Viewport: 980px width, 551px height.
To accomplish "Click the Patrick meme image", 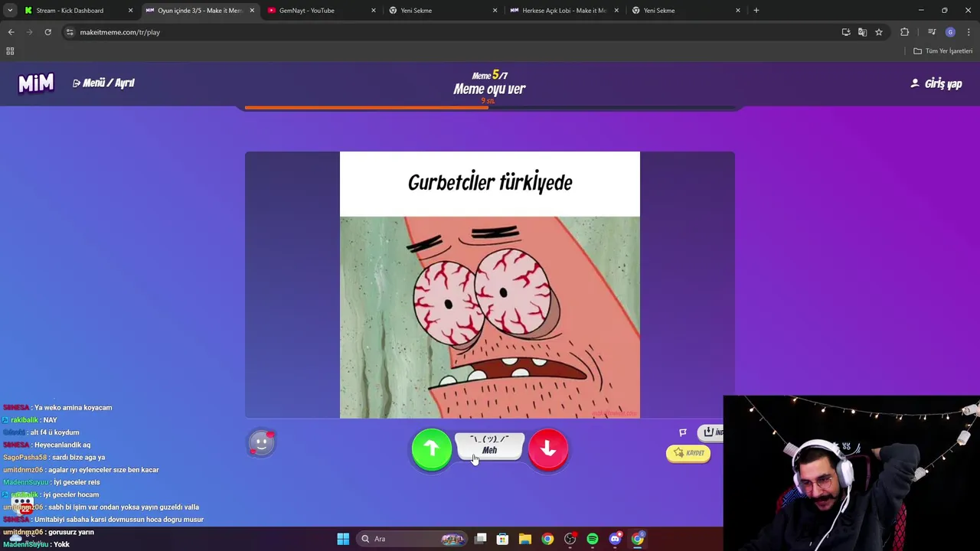I will 490,318.
